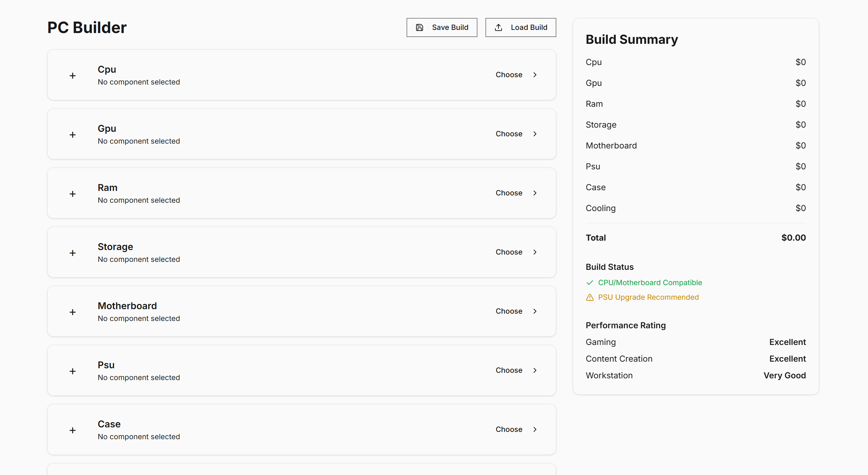Click the warning triangle next to PSU Upgrade Recommended
Viewport: 868px width, 475px height.
pyautogui.click(x=590, y=297)
